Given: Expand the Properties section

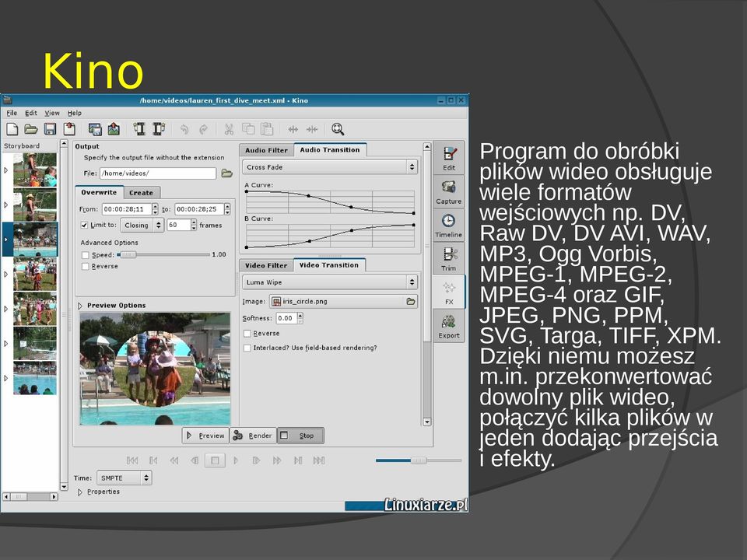Looking at the screenshot, I should 80,492.
